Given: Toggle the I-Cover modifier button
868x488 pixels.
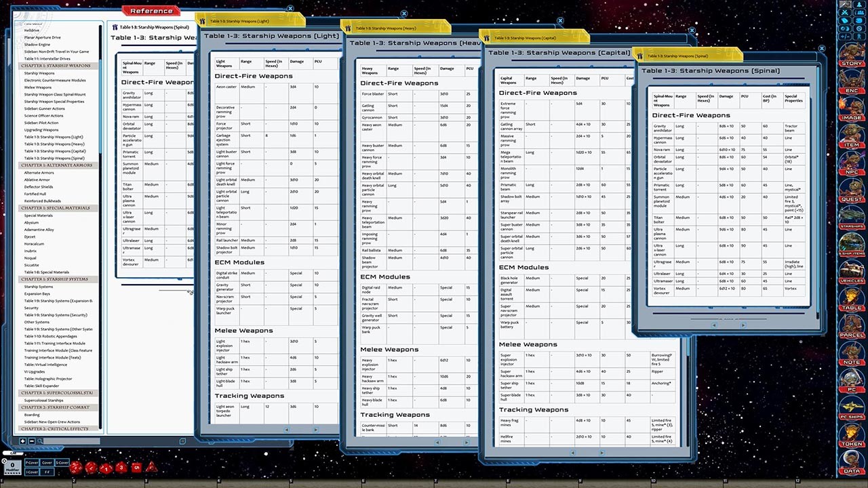Looking at the screenshot, I should (32, 472).
